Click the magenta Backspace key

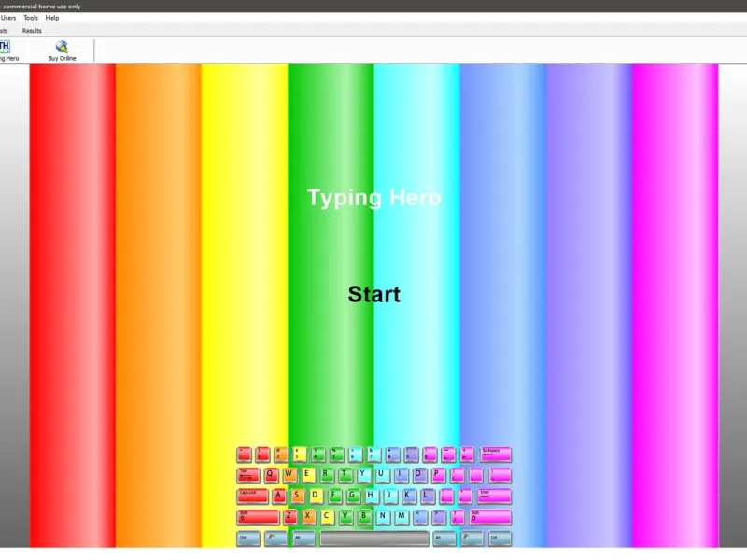tap(496, 455)
